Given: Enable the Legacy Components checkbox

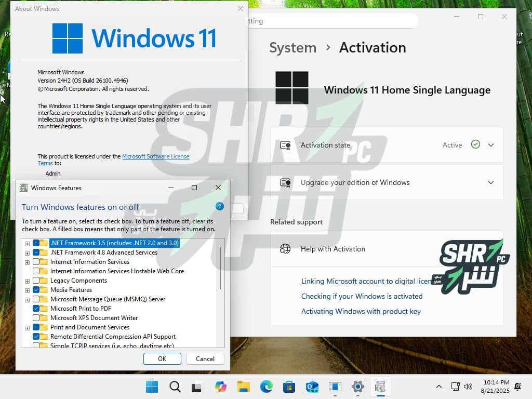Looking at the screenshot, I should coord(36,281).
